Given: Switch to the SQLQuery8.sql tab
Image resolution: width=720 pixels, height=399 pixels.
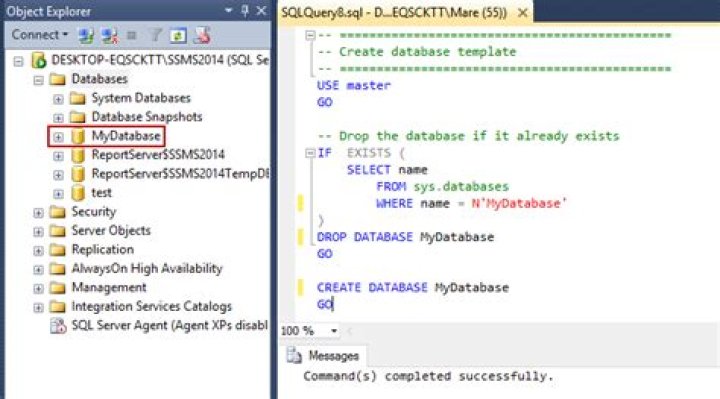Looking at the screenshot, I should click(394, 12).
